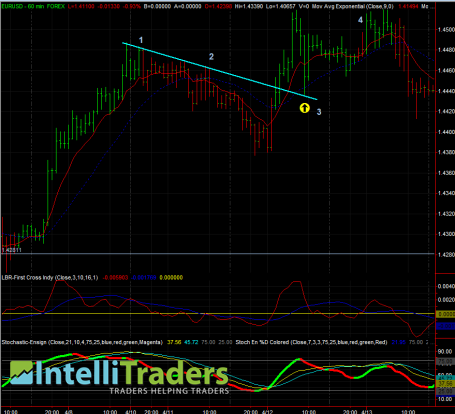455x414 pixels.
Task: Click the '1.42811' price label near horizontal line
Action: pos(12,250)
